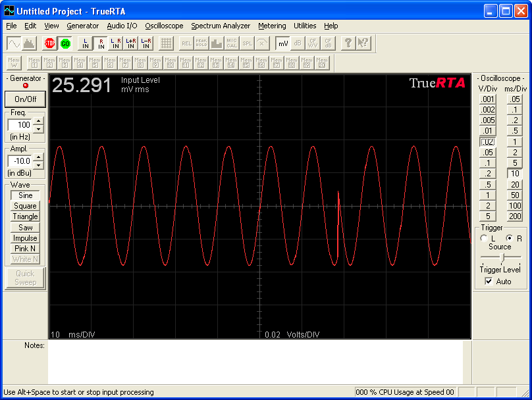Viewport: 532px width, 400px height.
Task: Click the REL relative mode icon
Action: [186, 43]
